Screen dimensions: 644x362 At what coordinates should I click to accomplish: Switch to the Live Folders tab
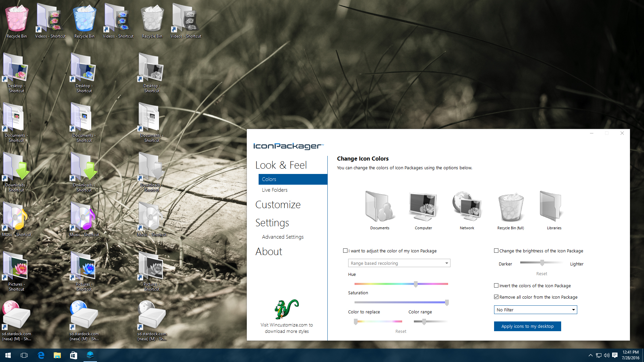pyautogui.click(x=275, y=190)
